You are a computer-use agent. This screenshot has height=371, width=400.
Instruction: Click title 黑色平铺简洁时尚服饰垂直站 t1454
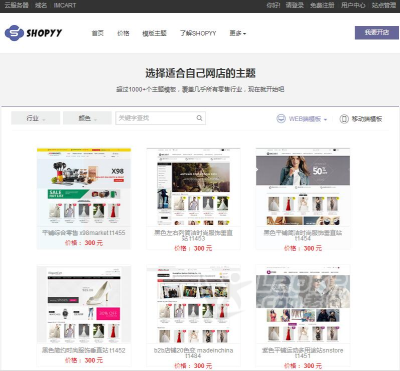(303, 235)
